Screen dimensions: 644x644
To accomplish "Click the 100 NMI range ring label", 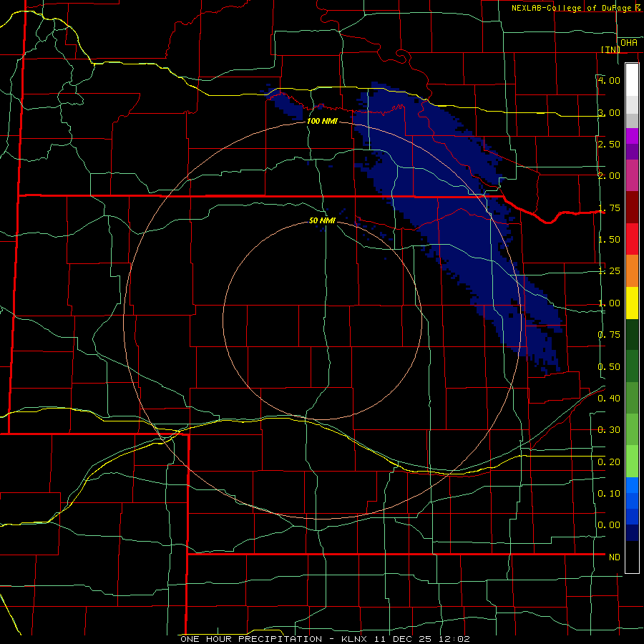I will coord(322,121).
